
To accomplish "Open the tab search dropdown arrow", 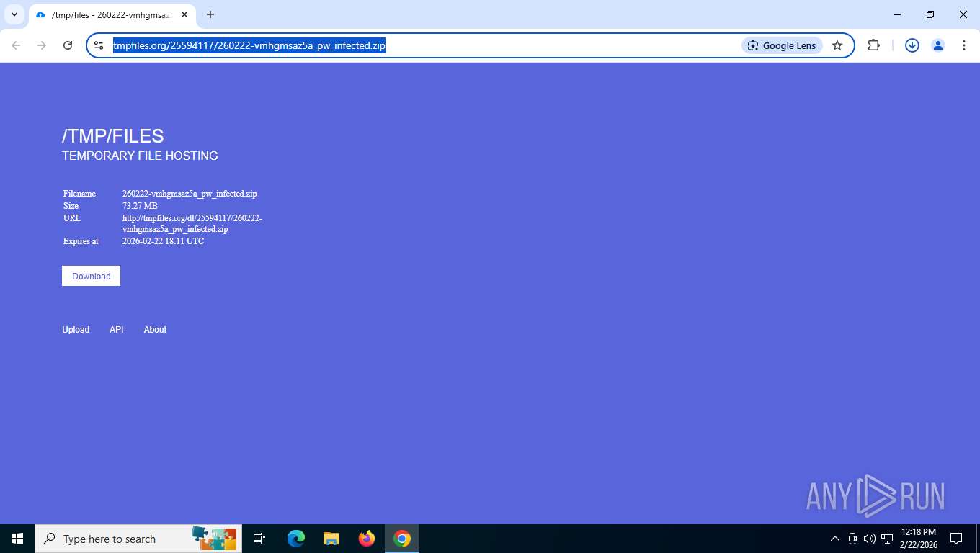I will click(x=14, y=14).
